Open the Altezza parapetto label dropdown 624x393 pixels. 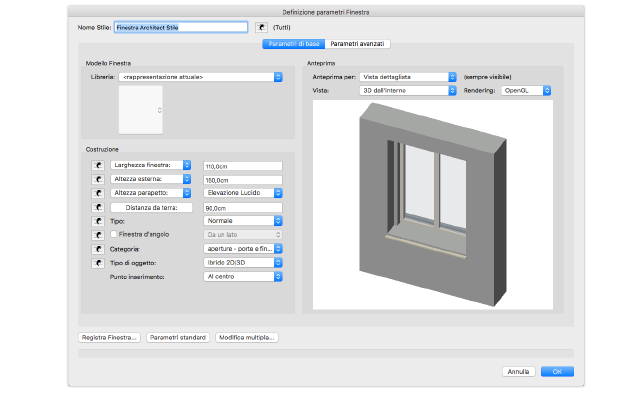[x=150, y=193]
